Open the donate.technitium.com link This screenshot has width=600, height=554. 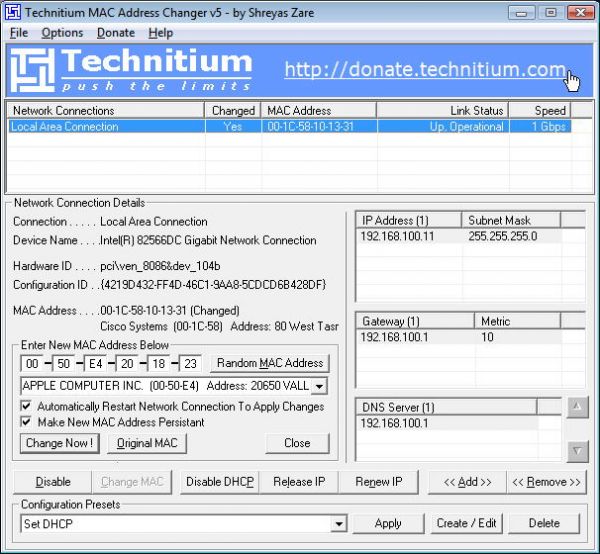click(425, 70)
